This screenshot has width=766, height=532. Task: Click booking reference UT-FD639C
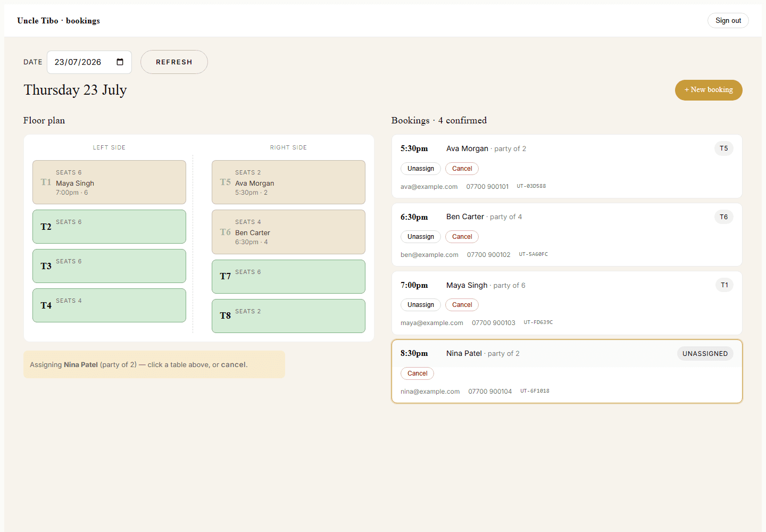[538, 322]
